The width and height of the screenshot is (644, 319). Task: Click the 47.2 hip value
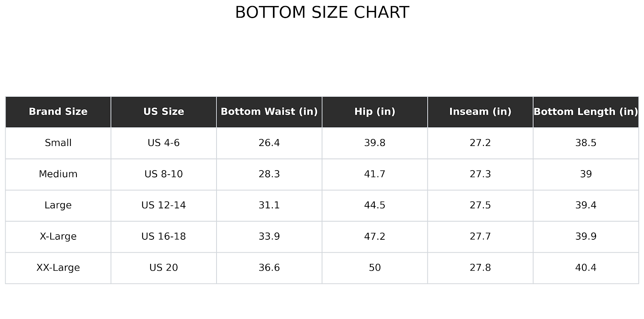[374, 237]
